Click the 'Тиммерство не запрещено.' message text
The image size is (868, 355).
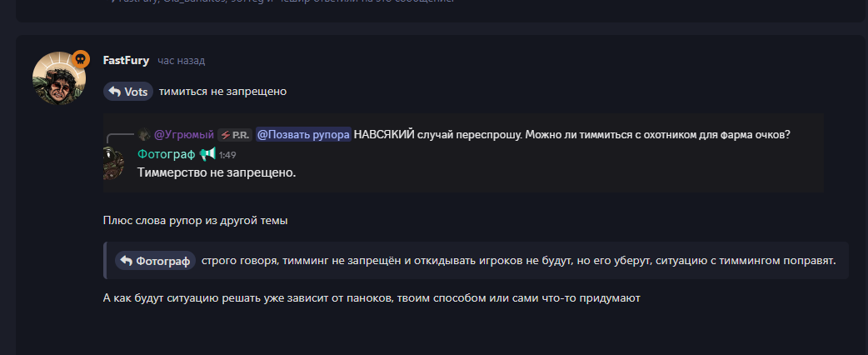point(217,172)
